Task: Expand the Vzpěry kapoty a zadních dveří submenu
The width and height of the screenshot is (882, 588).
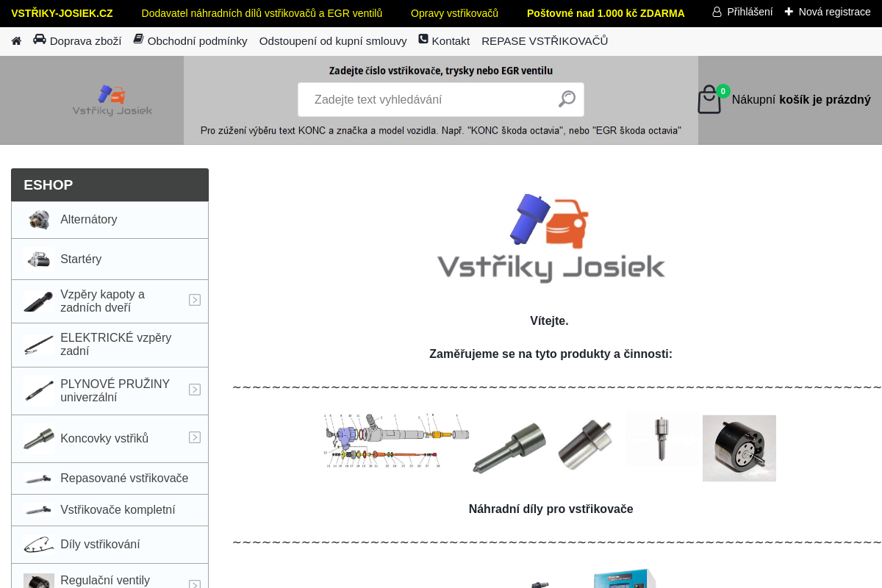Action: (x=195, y=300)
